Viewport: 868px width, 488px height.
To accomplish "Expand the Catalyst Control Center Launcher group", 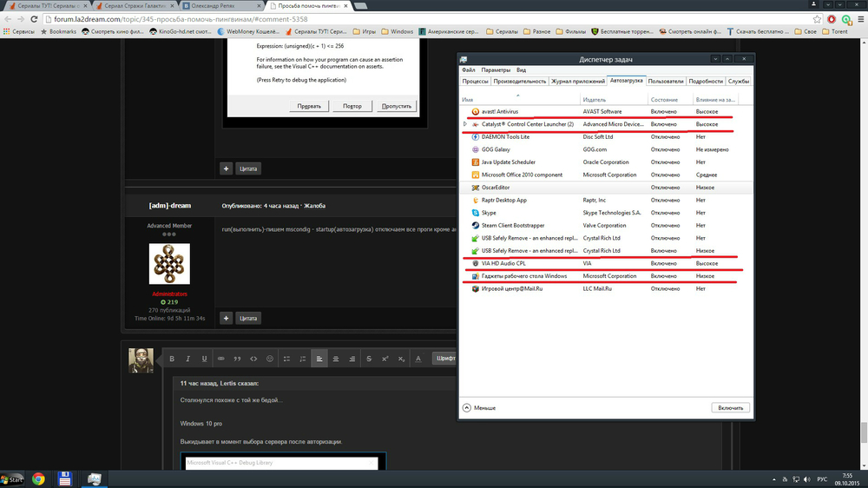I will [465, 124].
